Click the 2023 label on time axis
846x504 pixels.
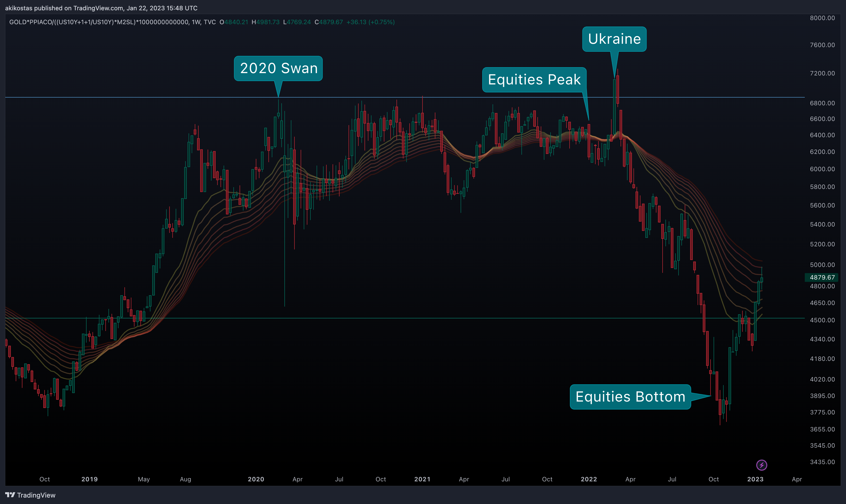pos(755,479)
